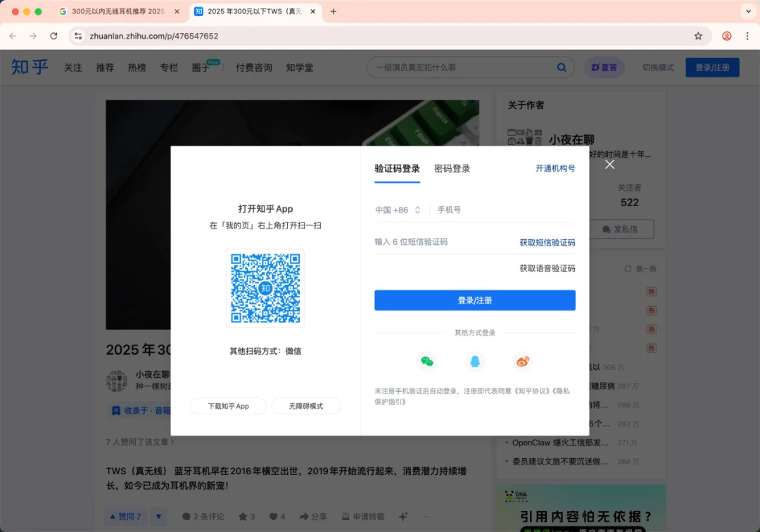
Task: Click the 知乎 logo
Action: click(28, 67)
